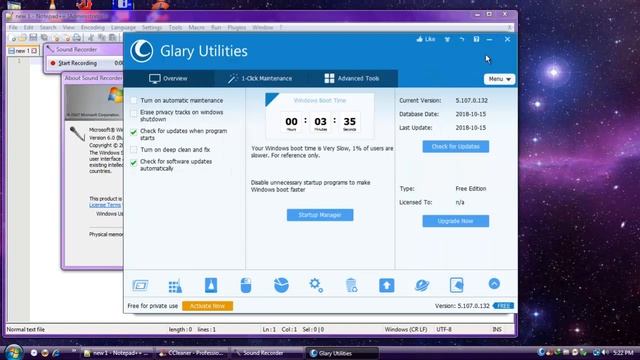Click the Current Version value 5.107.0.132
This screenshot has height=360, width=640.
click(x=471, y=100)
